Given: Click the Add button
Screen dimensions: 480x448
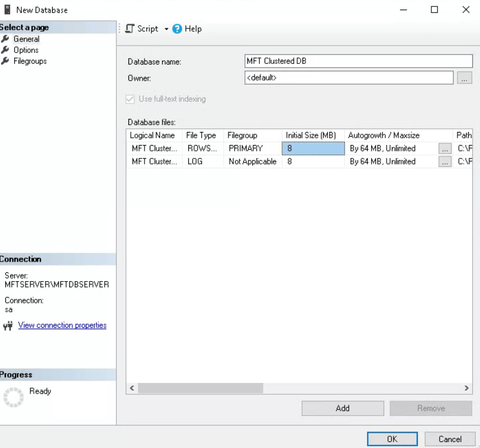Looking at the screenshot, I should coord(342,408).
